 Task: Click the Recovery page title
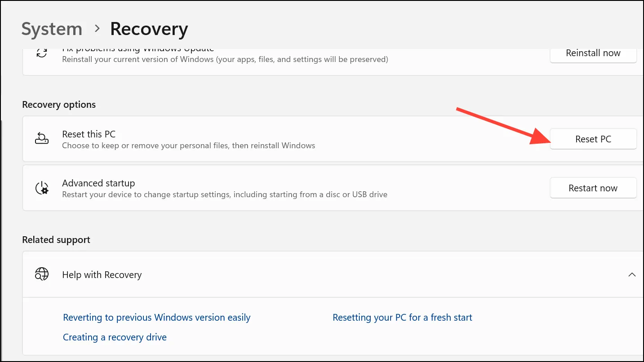coord(149,29)
